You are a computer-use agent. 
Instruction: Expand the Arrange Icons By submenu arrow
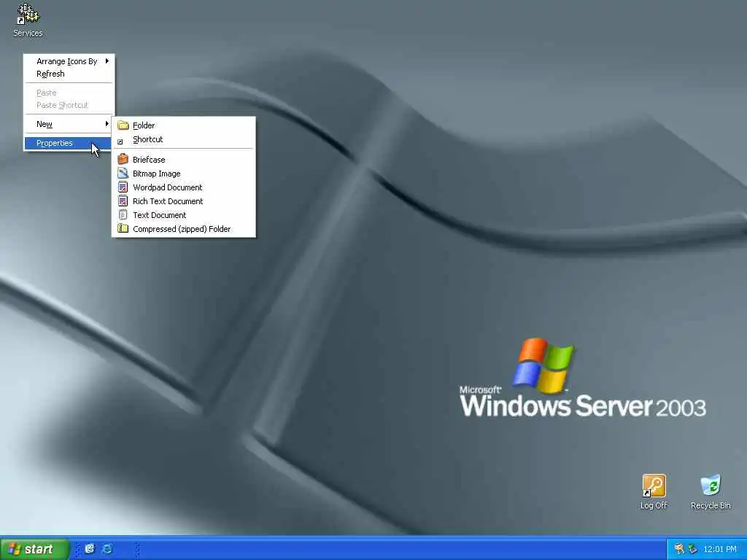coord(107,61)
